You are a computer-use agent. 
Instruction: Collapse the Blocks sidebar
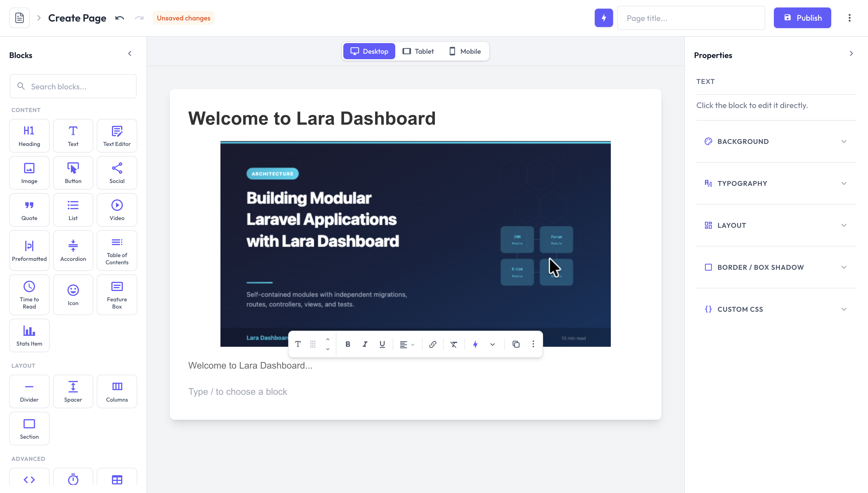point(129,53)
